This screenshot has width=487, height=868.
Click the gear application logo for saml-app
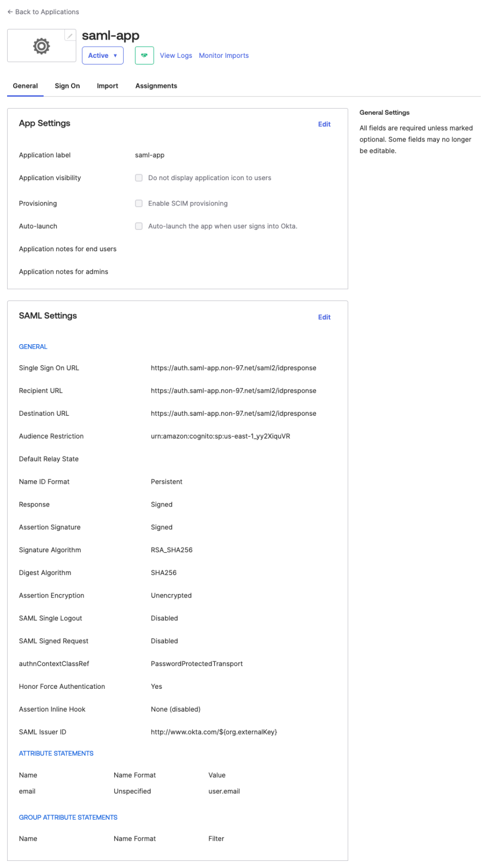tap(41, 45)
